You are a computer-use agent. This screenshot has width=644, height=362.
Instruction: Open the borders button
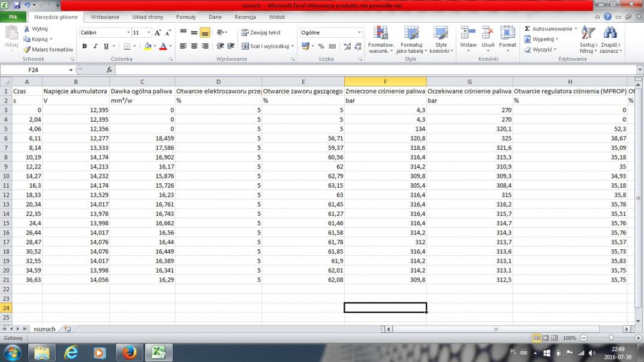pyautogui.click(x=127, y=46)
